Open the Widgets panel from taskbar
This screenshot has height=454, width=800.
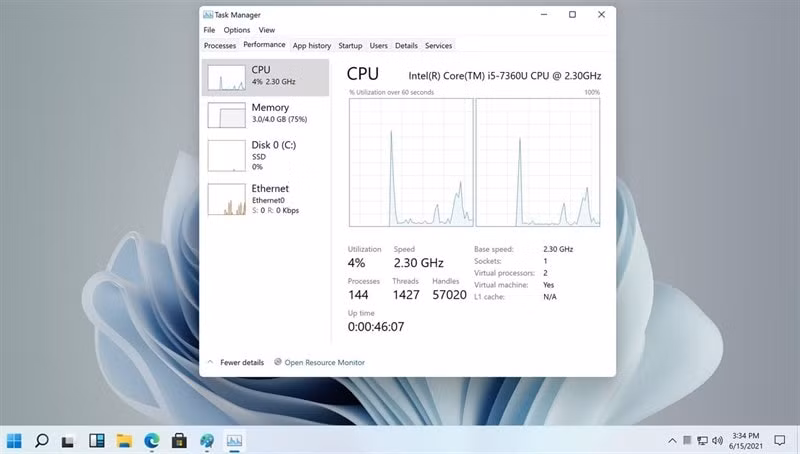coord(96,440)
